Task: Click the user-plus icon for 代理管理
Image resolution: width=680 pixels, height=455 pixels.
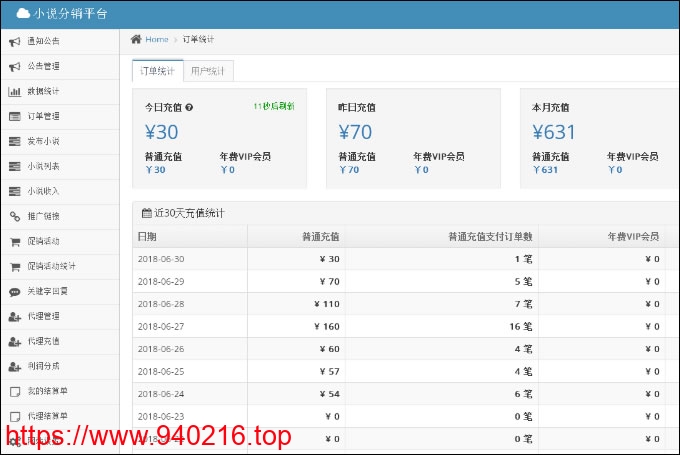Action: coord(15,317)
